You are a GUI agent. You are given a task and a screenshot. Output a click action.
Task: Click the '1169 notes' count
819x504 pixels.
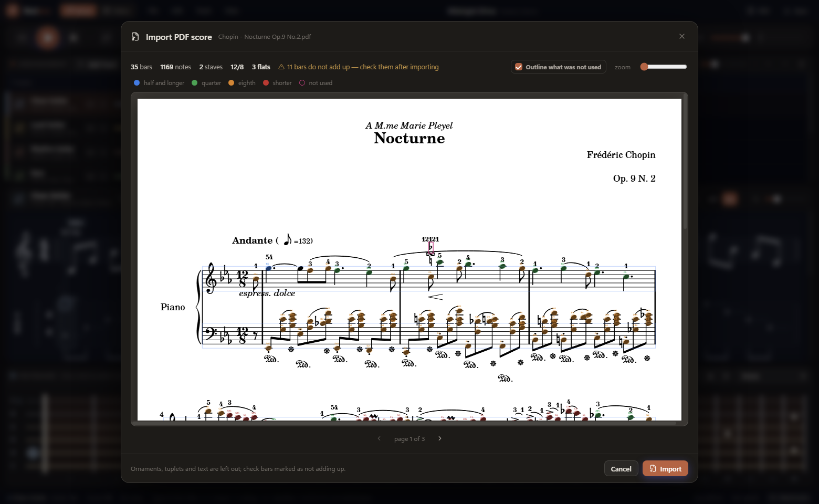click(175, 67)
